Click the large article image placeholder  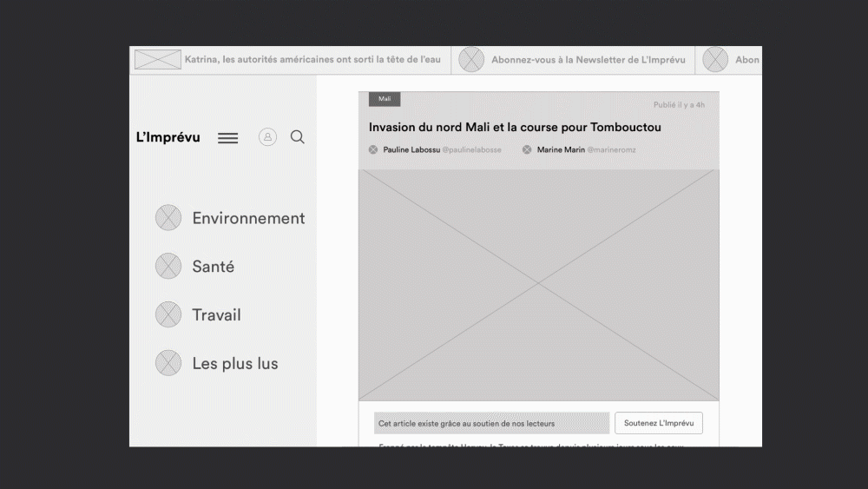(539, 285)
